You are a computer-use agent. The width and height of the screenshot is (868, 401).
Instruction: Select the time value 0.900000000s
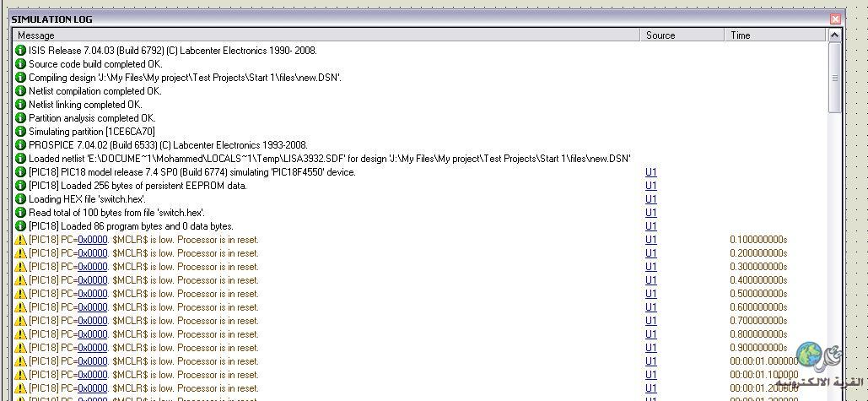(x=758, y=348)
